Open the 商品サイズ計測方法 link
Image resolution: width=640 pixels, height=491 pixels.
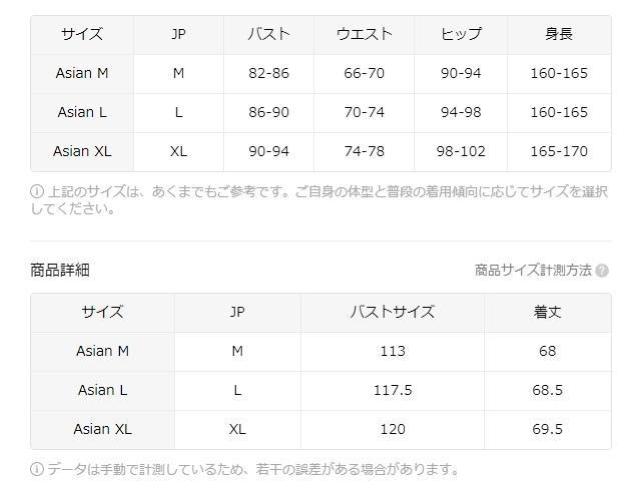pyautogui.click(x=533, y=270)
